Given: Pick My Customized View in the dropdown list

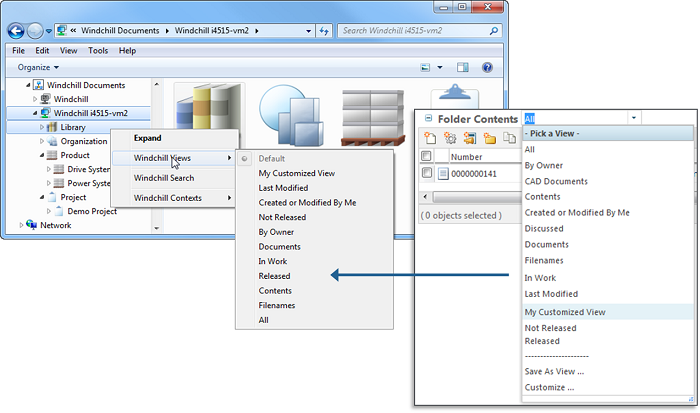Looking at the screenshot, I should click(608, 312).
